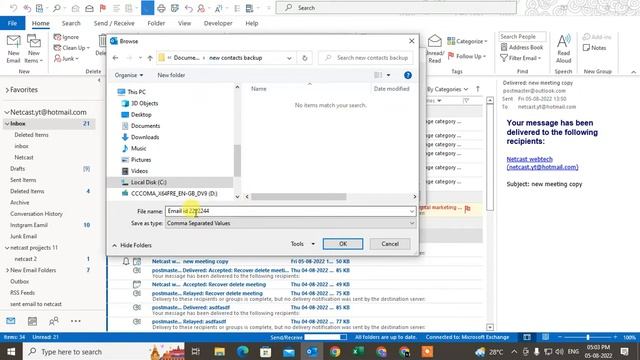Screen dimensions: 640x360
Task: Open the Sent Items folder
Action: [23, 180]
